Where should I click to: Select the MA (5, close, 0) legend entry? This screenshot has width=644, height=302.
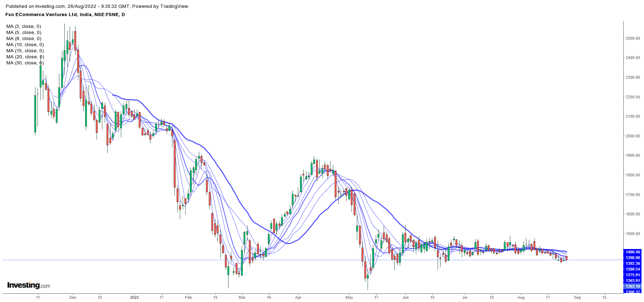click(x=24, y=33)
